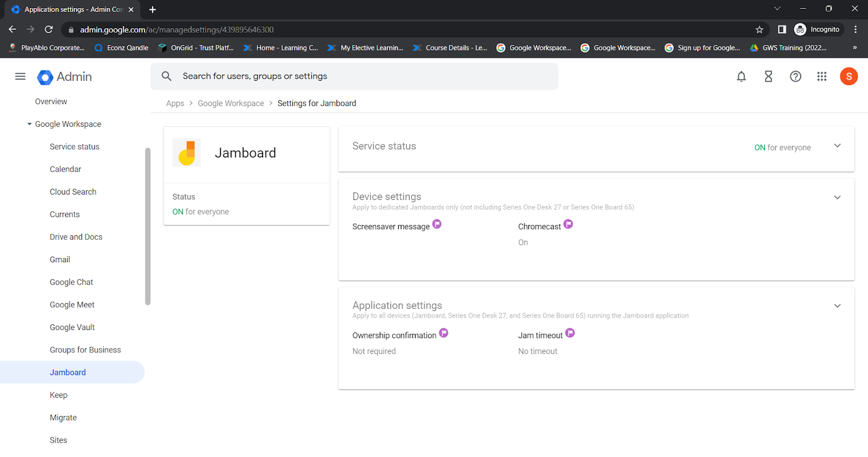Click the search users, groups or settings field
Viewport: 868px width, 457px height.
(x=354, y=76)
